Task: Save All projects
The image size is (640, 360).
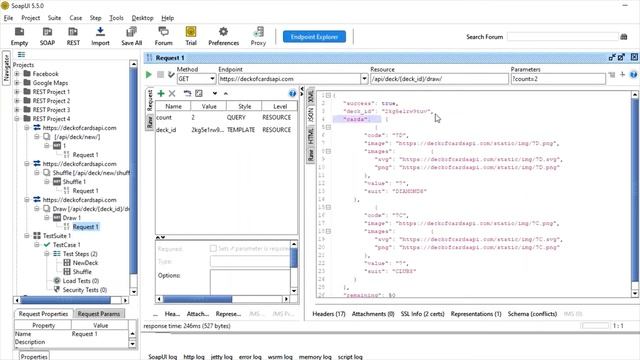Action: coord(131,36)
